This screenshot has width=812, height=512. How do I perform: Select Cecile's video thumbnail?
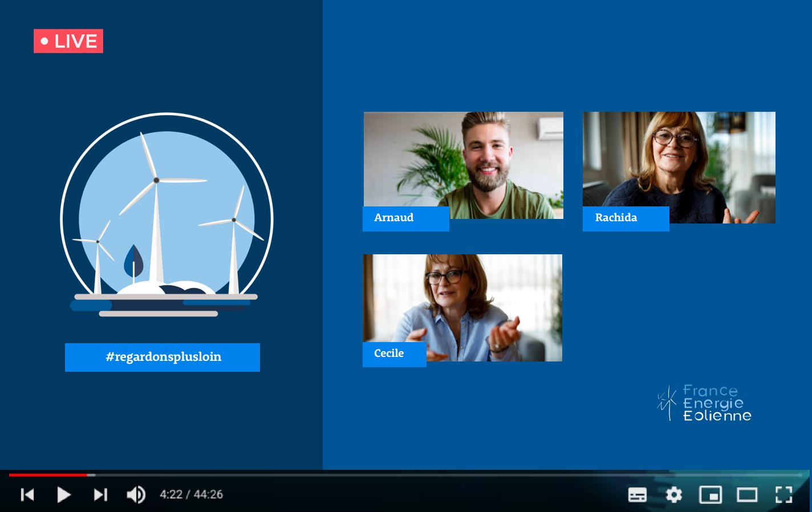point(462,302)
